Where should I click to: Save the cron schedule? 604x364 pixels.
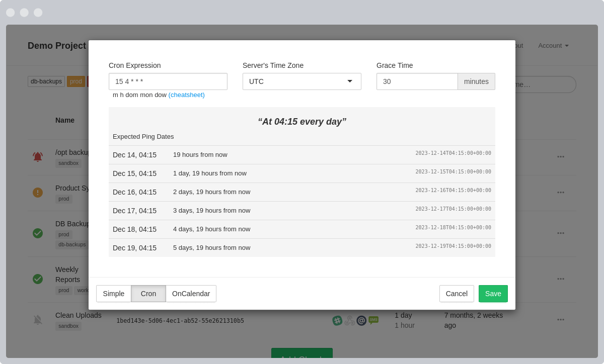click(493, 294)
